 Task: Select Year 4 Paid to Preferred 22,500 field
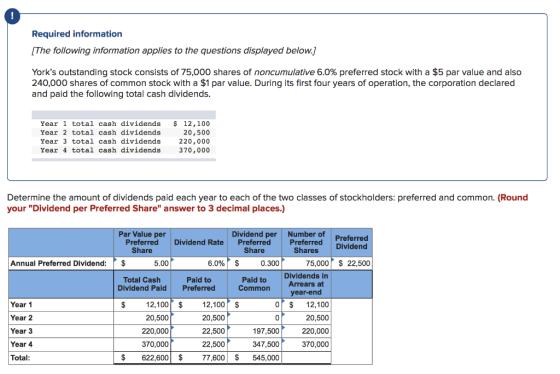199,345
